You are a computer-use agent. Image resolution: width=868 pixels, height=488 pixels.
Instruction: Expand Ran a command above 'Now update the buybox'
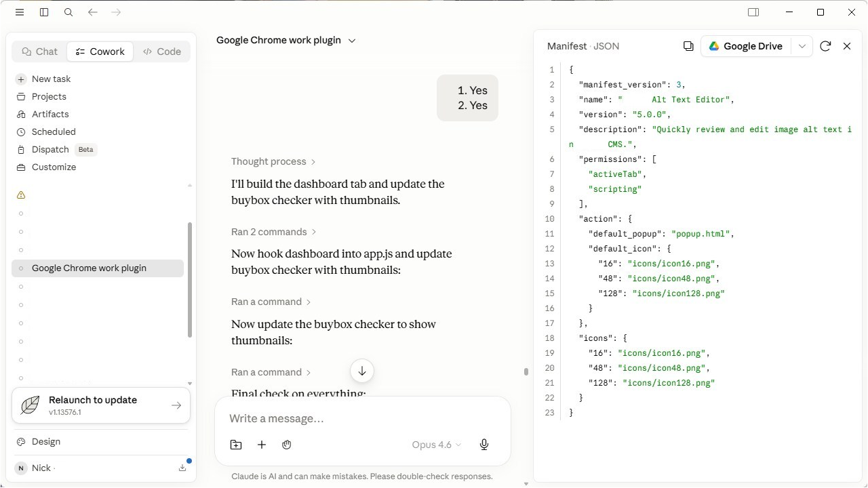(x=271, y=302)
